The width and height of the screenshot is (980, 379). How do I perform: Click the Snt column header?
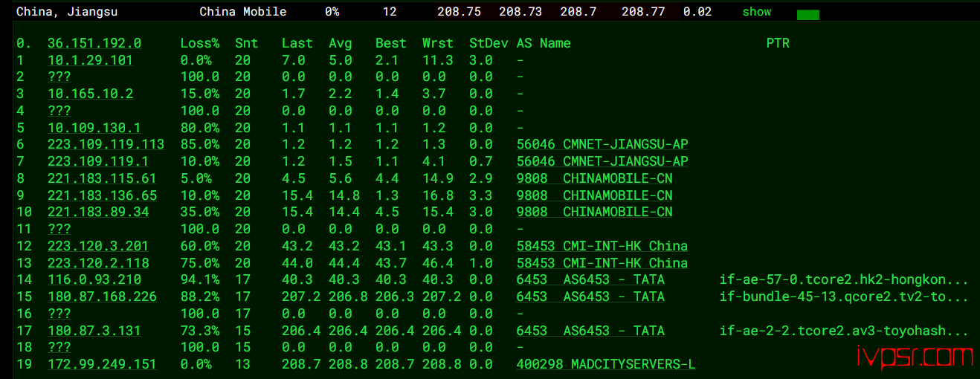click(246, 43)
